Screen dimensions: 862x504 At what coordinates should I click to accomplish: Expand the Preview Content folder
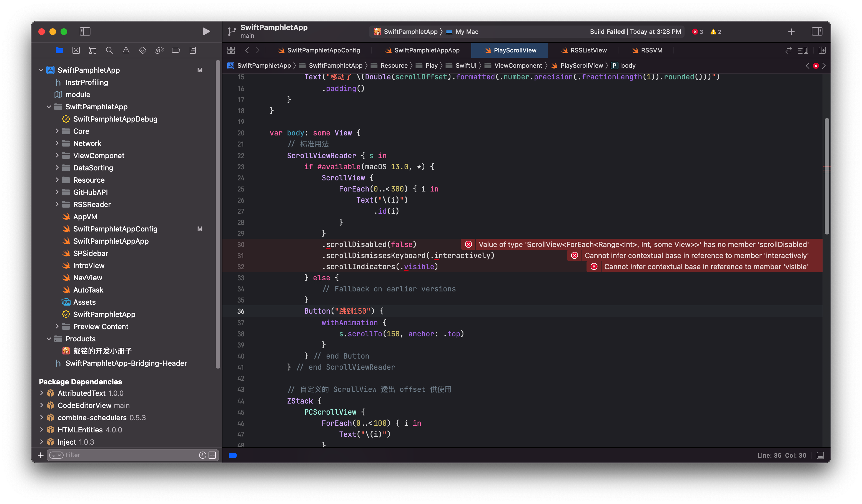(57, 326)
